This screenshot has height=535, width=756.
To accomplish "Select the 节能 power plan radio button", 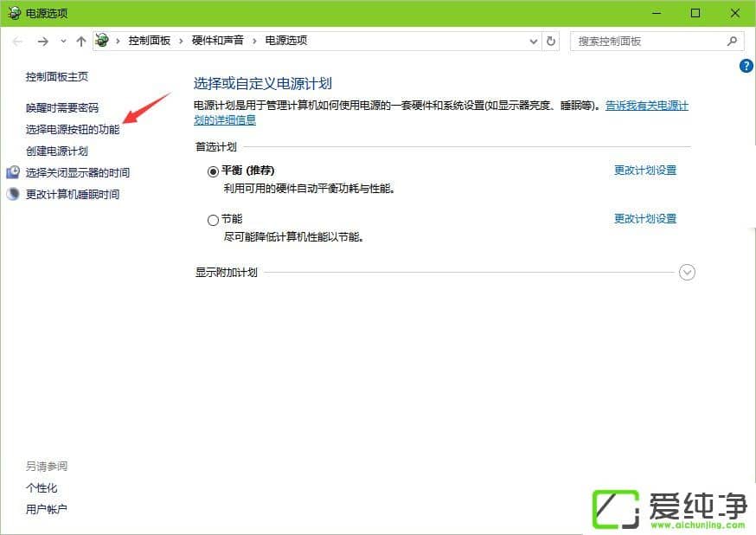I will 213,220.
